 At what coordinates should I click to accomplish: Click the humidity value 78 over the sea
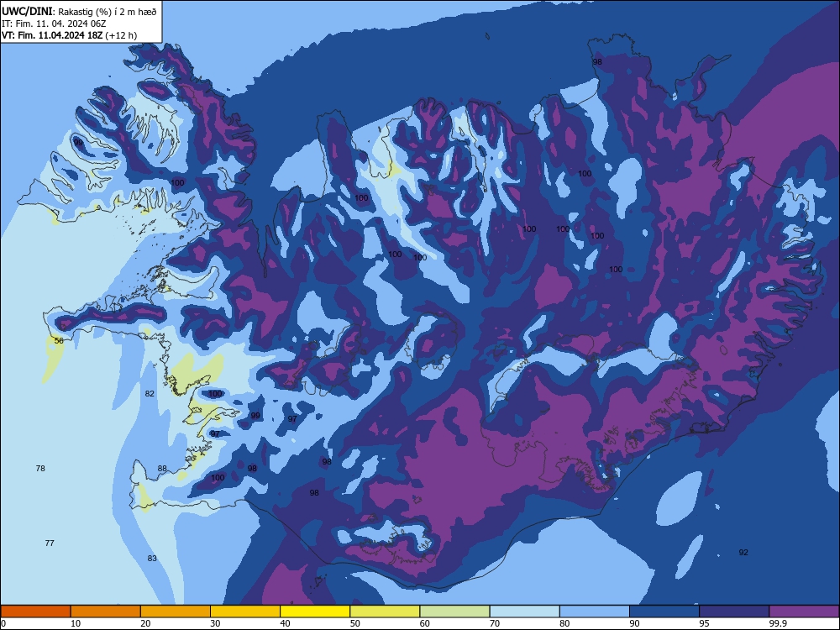pos(40,468)
